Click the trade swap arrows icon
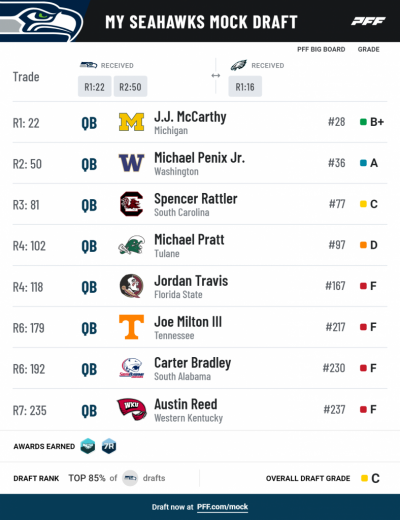The height and width of the screenshot is (520, 400). click(x=216, y=76)
